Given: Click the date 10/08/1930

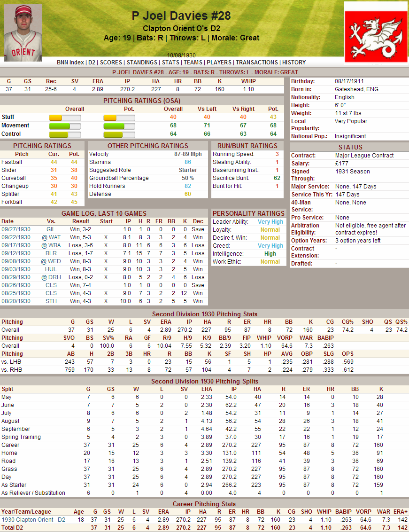Looking at the screenshot, I should pyautogui.click(x=181, y=55).
